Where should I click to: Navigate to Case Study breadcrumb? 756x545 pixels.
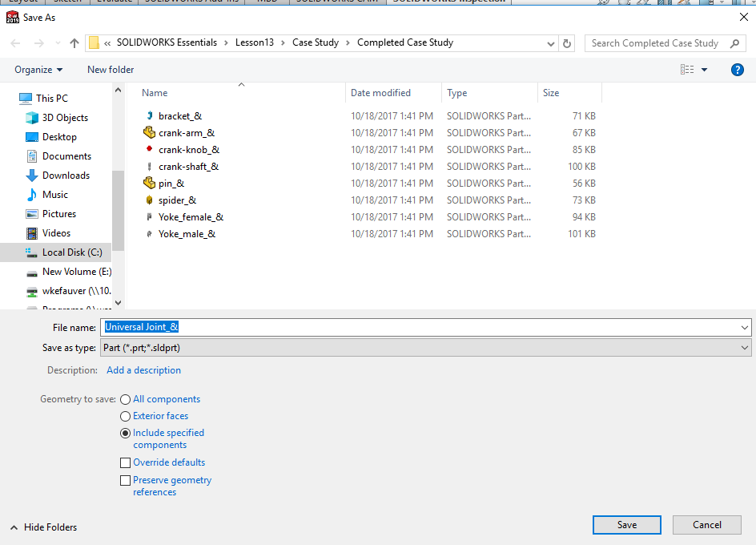point(316,42)
